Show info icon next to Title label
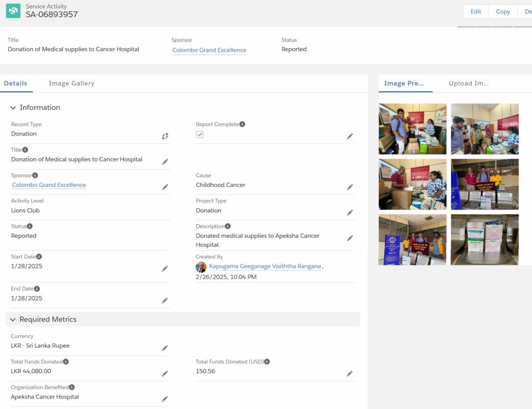Image resolution: width=532 pixels, height=409 pixels. pyautogui.click(x=25, y=149)
